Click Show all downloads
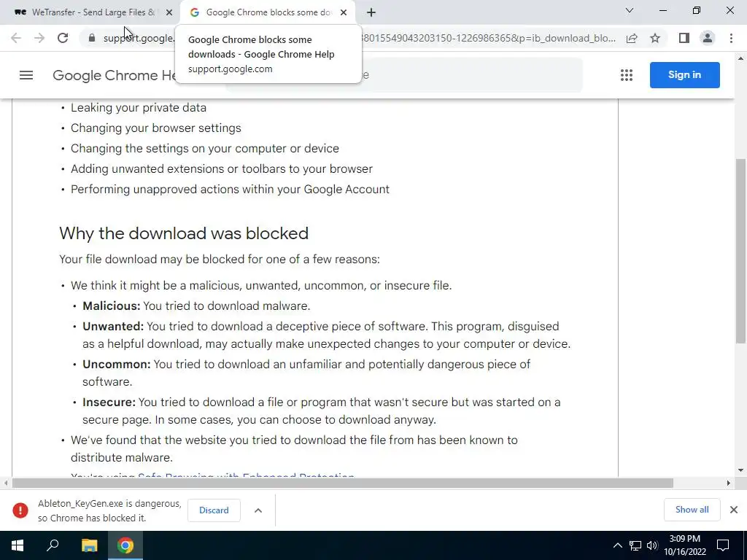Screen dimensions: 747x560 [x=692, y=510]
